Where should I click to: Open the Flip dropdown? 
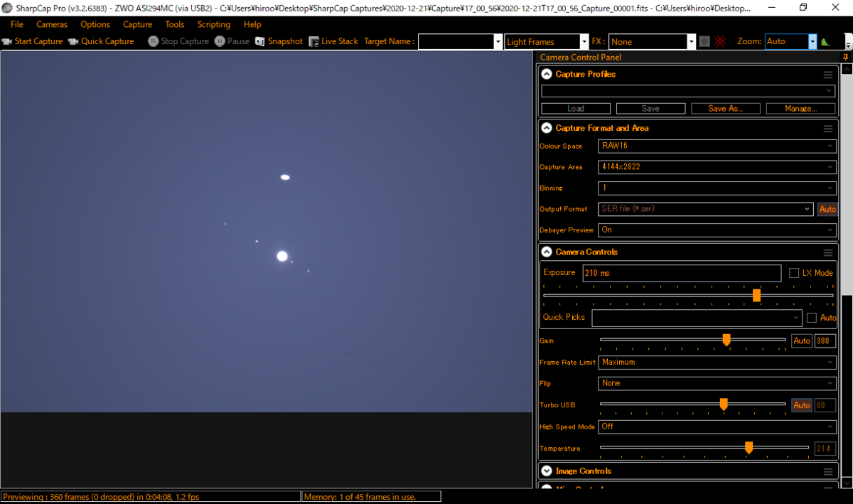click(717, 383)
